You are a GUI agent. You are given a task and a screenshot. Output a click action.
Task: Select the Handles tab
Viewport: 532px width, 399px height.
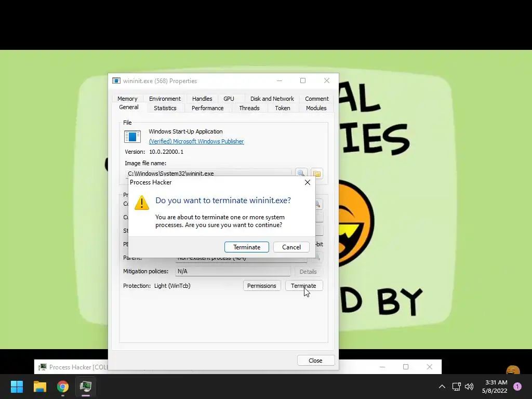tap(202, 99)
